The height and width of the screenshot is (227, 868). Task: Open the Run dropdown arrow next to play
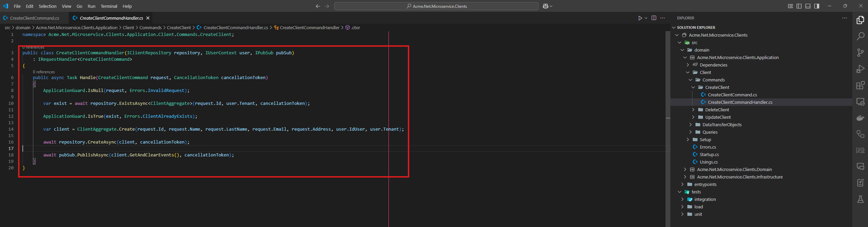point(646,18)
